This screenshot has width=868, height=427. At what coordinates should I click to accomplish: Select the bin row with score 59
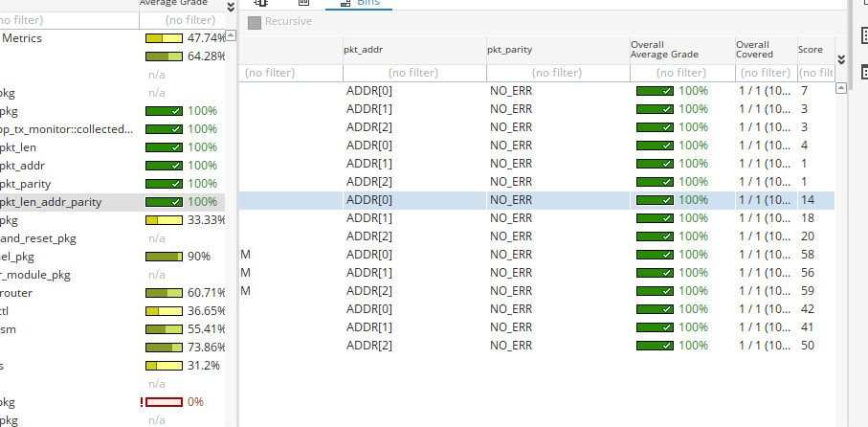536,291
